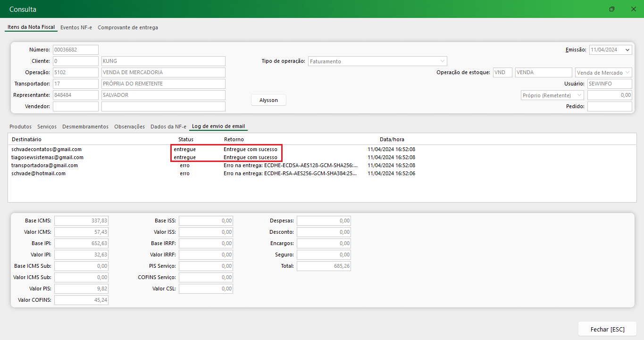Select the transportadora@gmail.com error row
The height and width of the screenshot is (340, 644).
[x=44, y=165]
